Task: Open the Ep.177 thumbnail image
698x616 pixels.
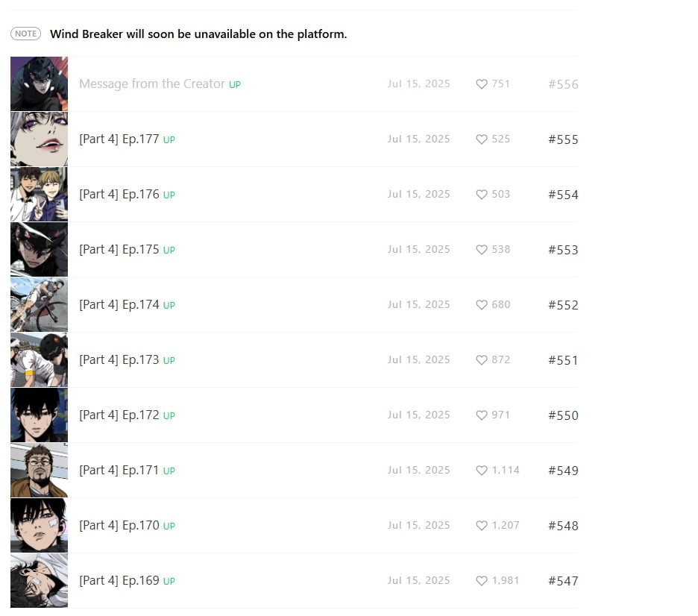Action: [x=40, y=139]
